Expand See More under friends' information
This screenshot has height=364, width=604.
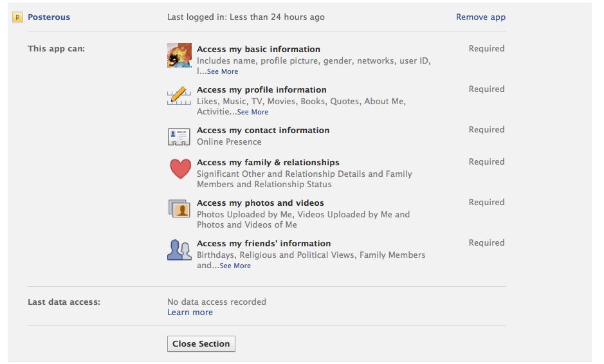[235, 266]
